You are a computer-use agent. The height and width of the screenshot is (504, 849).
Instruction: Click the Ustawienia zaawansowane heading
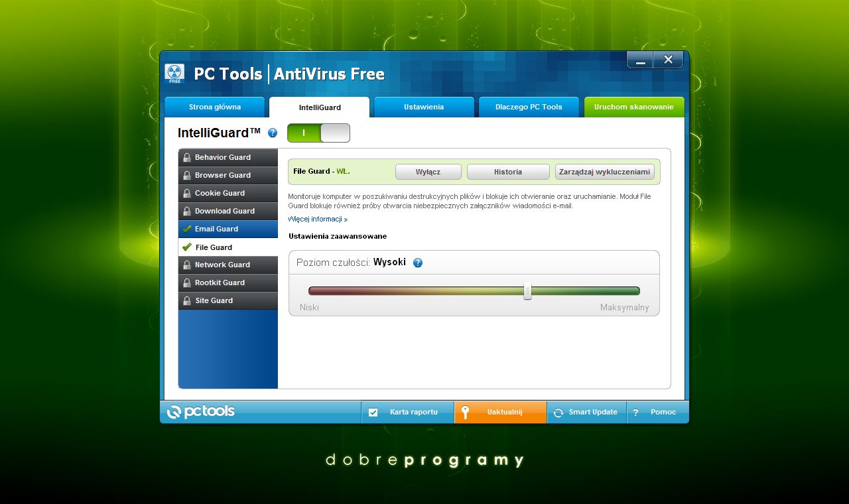coord(338,236)
